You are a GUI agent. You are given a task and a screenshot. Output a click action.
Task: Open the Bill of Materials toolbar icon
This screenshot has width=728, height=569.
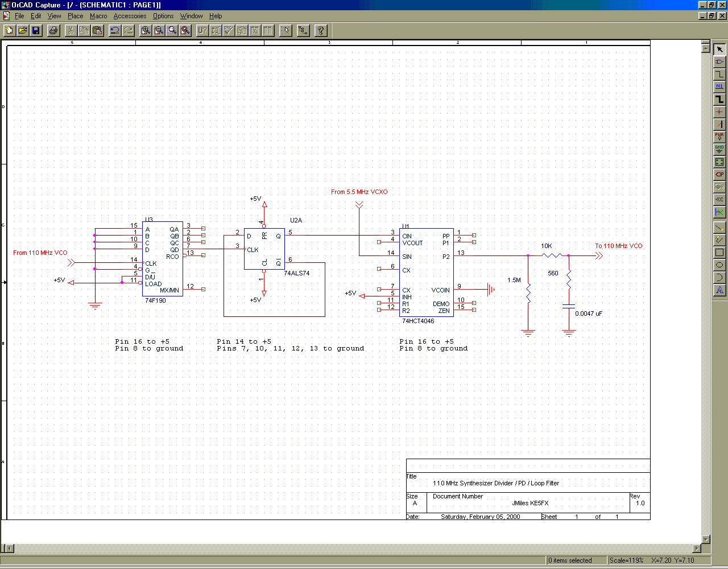coord(268,30)
